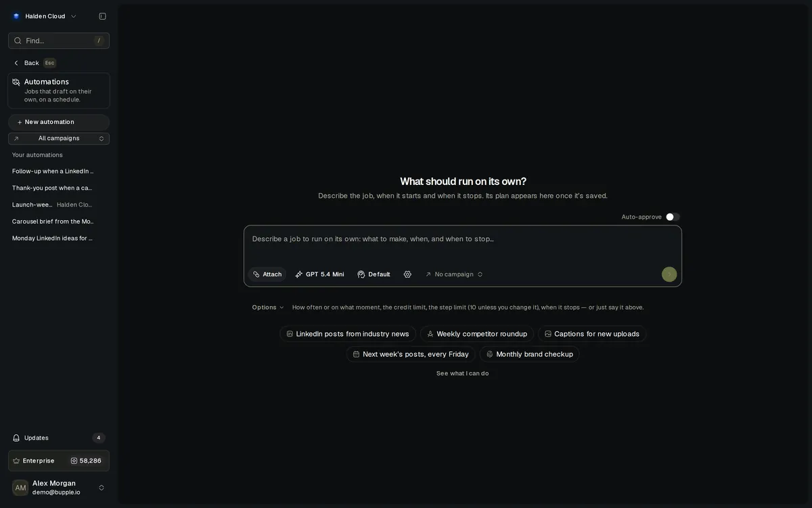Image resolution: width=812 pixels, height=508 pixels.
Task: Click the See what I can do link
Action: click(x=462, y=373)
